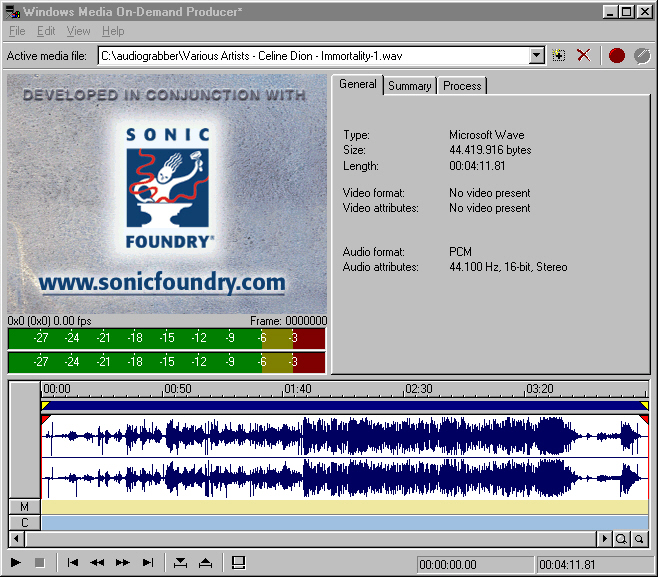Screen dimensions: 658x577
Task: Minimize the Producer window
Action: click(611, 12)
